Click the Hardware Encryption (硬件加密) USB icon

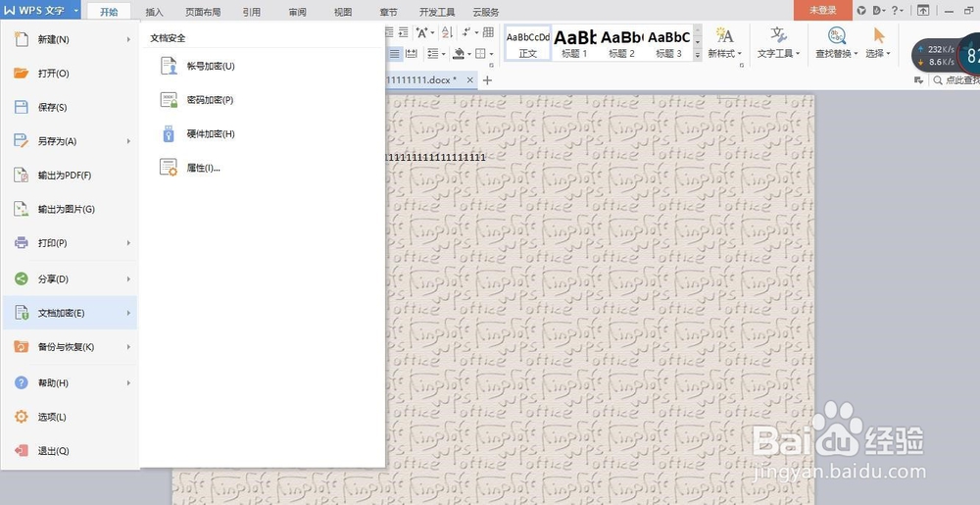[169, 133]
